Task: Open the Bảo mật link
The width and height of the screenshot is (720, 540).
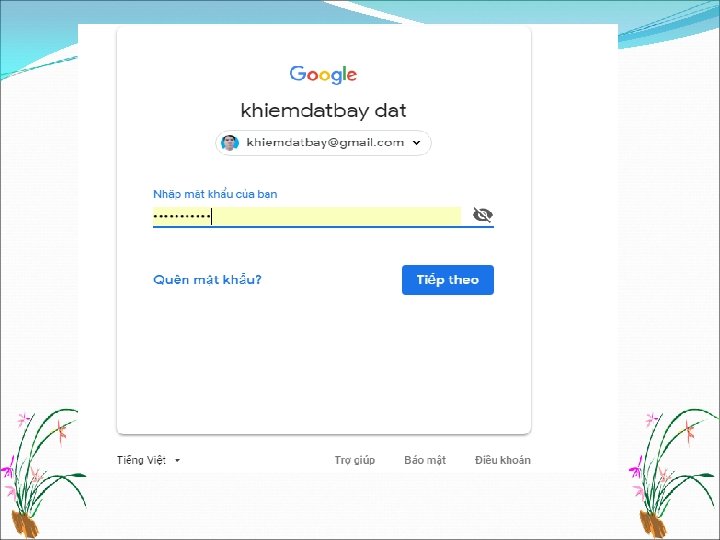Action: (x=425, y=460)
